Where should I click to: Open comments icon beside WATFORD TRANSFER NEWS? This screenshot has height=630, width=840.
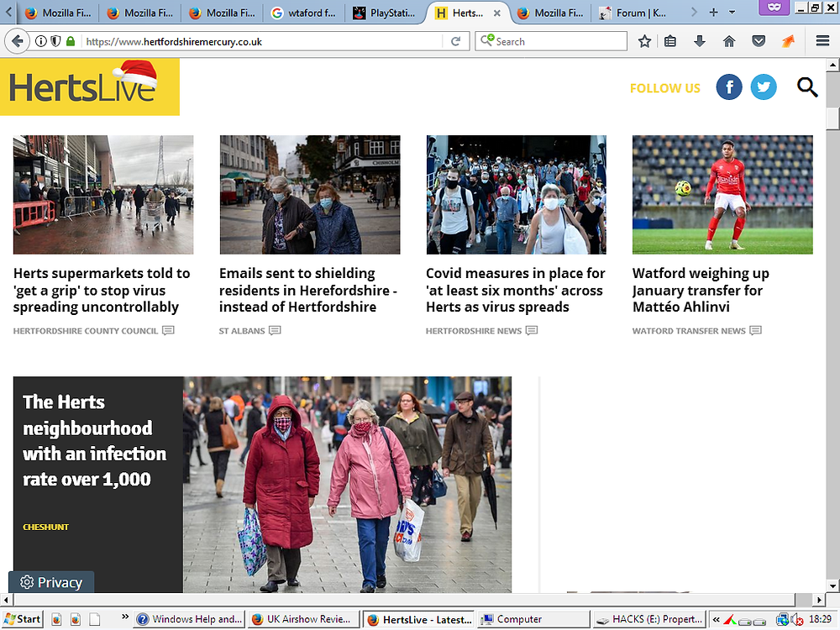pyautogui.click(x=755, y=330)
